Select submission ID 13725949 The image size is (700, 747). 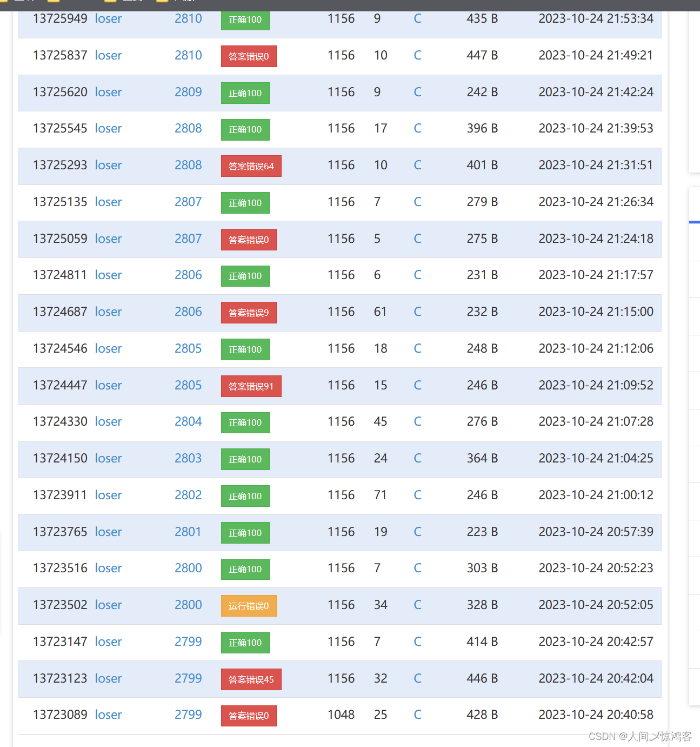tap(60, 18)
